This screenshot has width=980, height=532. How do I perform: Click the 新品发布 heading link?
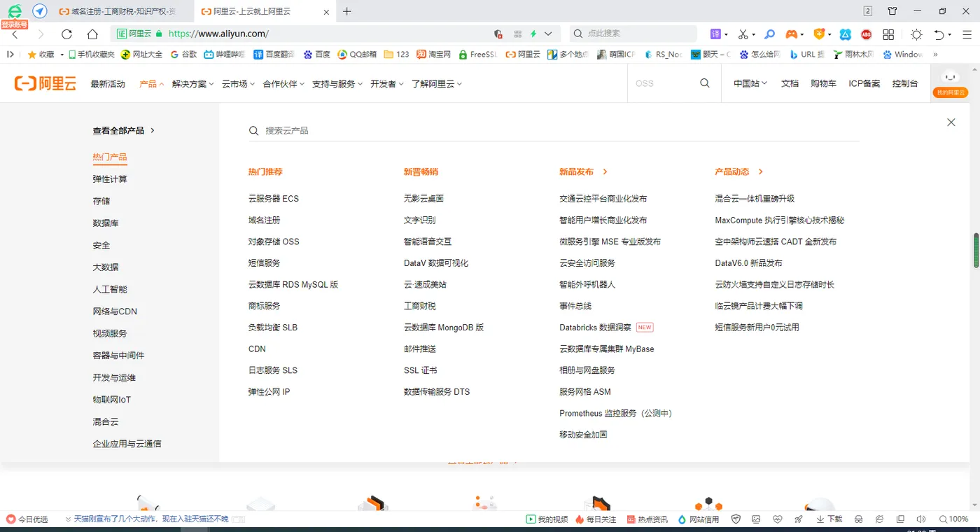click(x=583, y=171)
